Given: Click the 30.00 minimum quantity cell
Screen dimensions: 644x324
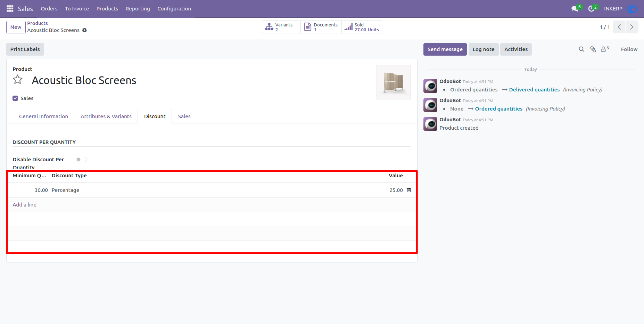Looking at the screenshot, I should (x=30, y=190).
